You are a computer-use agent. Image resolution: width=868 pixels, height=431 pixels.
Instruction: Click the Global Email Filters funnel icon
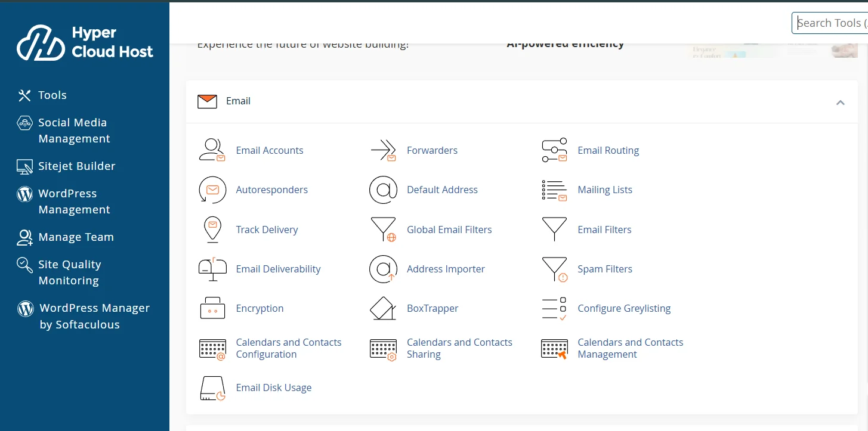pos(383,230)
